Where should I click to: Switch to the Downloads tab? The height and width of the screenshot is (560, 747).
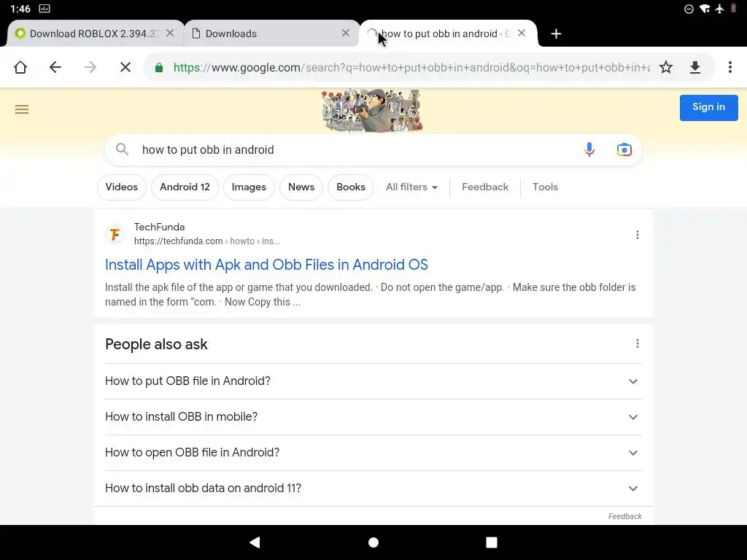pos(271,34)
